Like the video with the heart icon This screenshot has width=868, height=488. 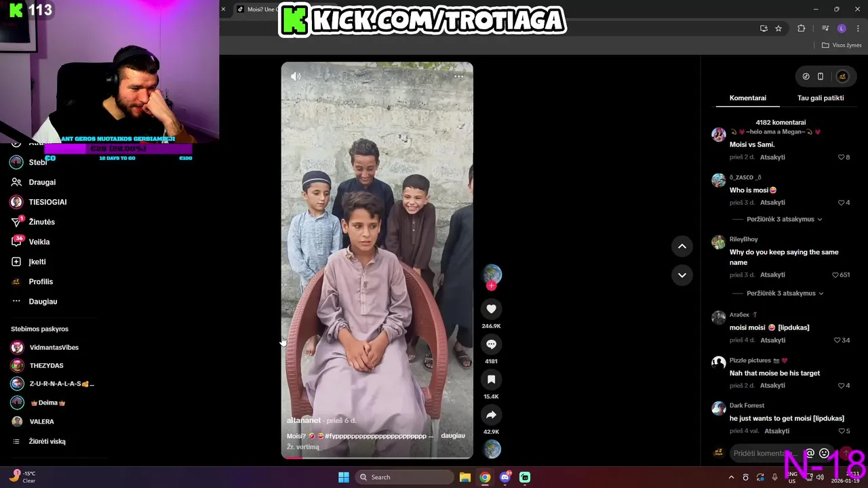coord(492,309)
